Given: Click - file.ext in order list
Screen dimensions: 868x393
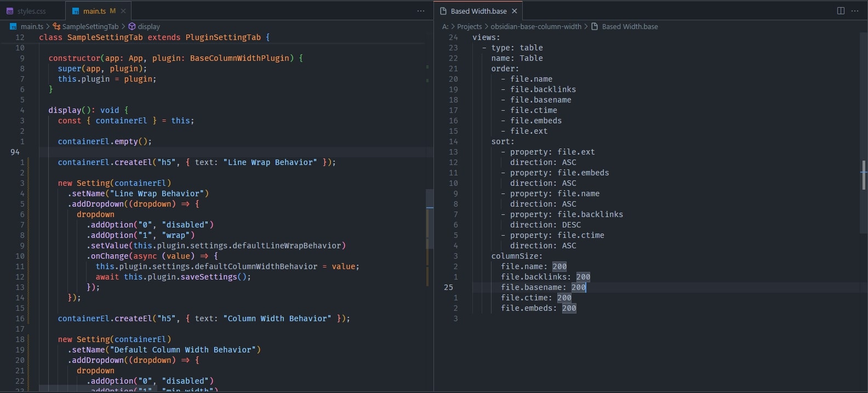Looking at the screenshot, I should coord(524,131).
